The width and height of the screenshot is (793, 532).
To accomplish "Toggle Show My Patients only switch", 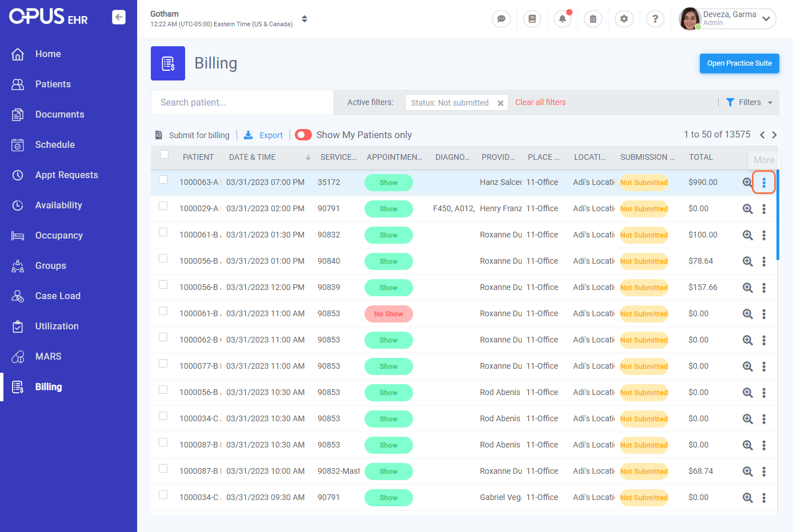I will click(x=303, y=135).
